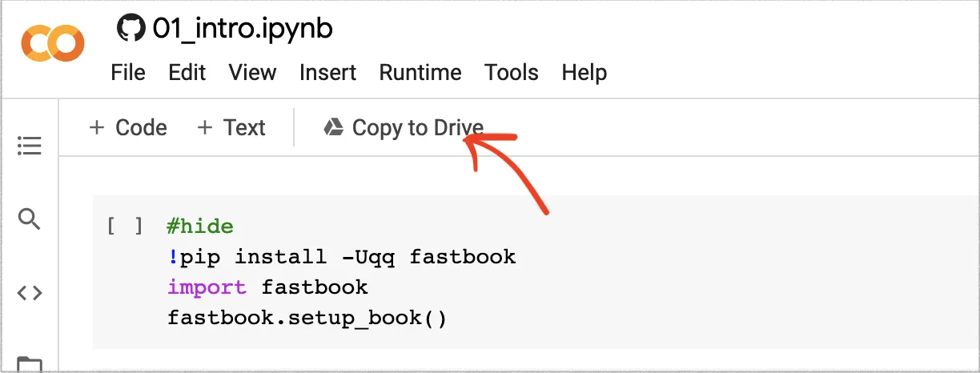
Task: Open the Files folder panel
Action: pos(30,364)
